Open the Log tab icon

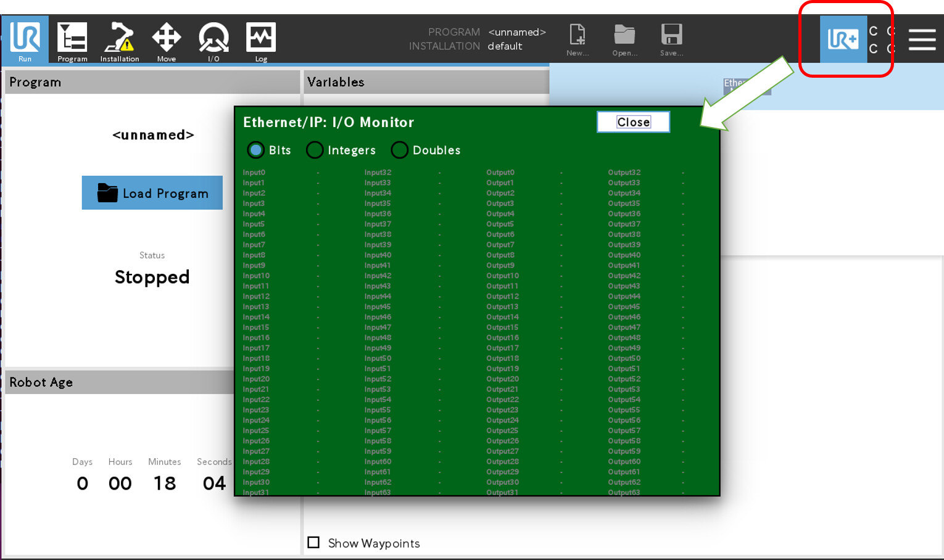pyautogui.click(x=261, y=41)
